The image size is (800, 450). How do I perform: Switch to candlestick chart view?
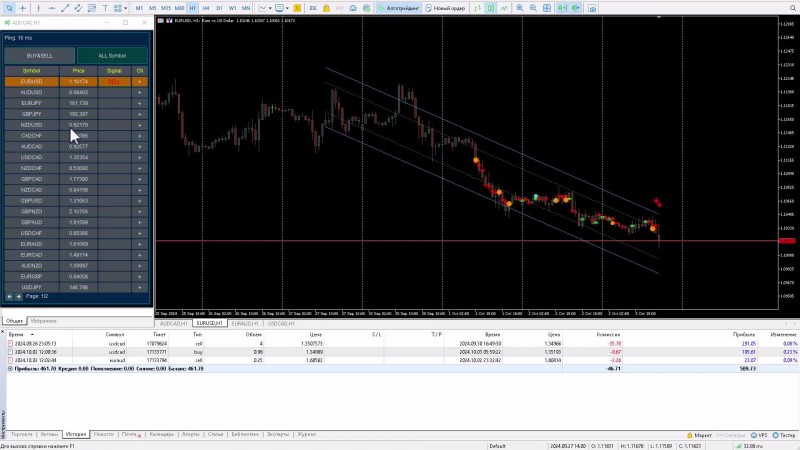click(x=490, y=8)
